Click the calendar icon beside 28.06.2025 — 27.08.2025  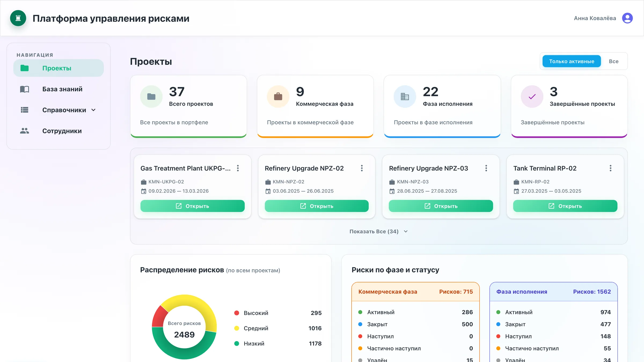point(392,191)
